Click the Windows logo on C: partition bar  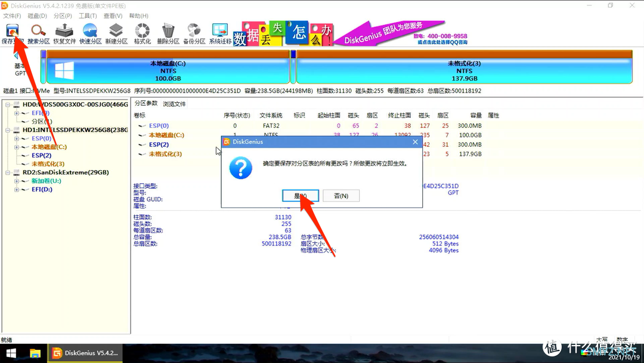(x=64, y=70)
